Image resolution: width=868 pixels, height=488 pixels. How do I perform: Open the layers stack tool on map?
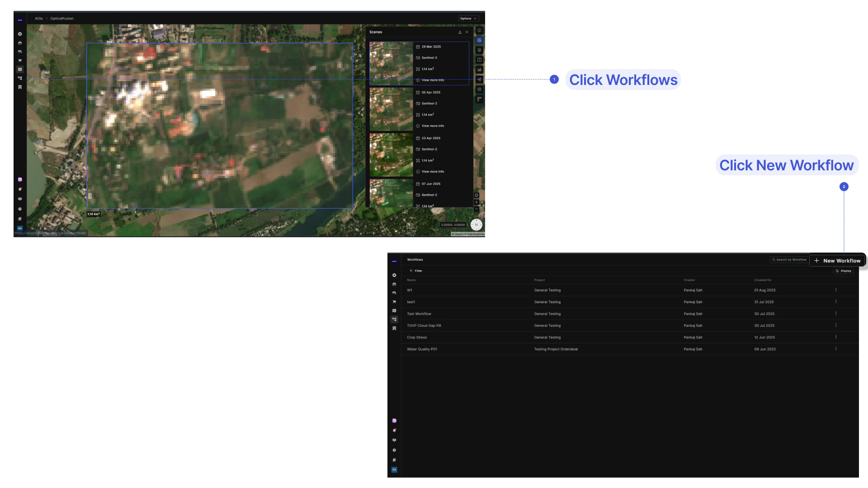click(479, 50)
